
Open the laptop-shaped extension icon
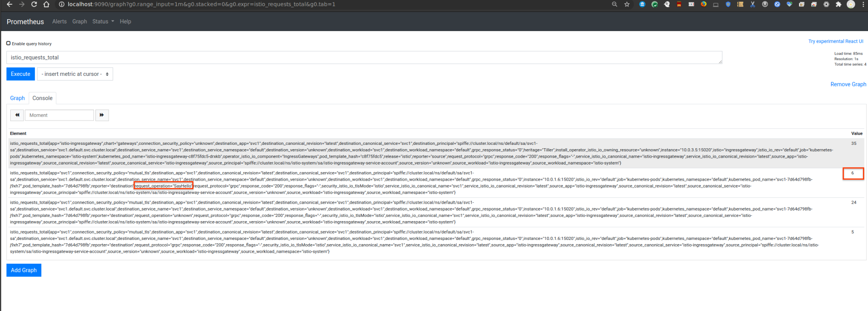coord(716,4)
